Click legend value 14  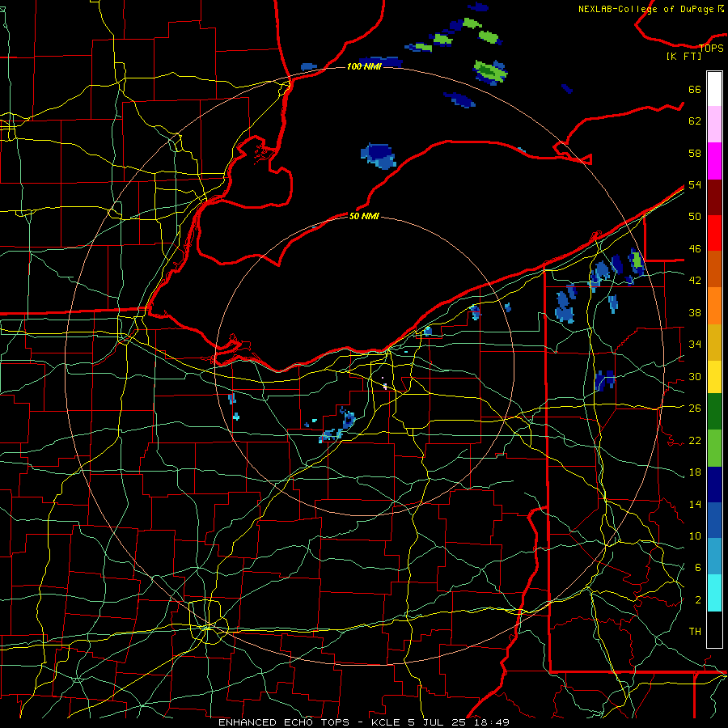(695, 504)
